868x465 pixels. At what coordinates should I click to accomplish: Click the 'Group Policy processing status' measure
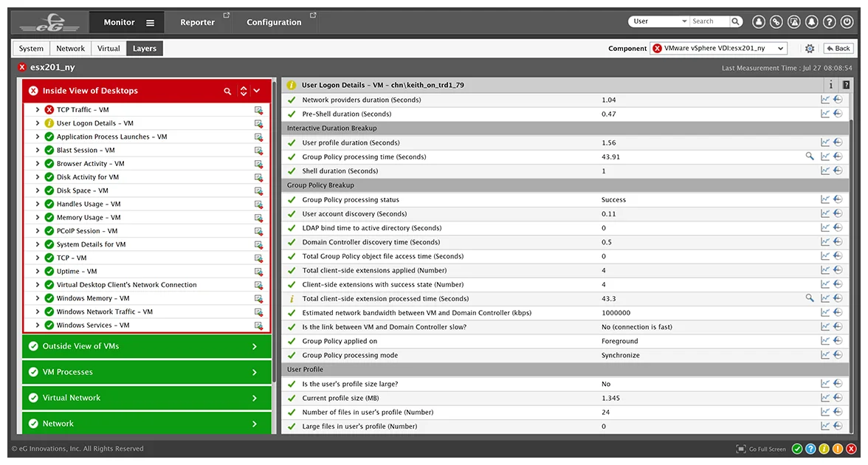[x=351, y=200]
